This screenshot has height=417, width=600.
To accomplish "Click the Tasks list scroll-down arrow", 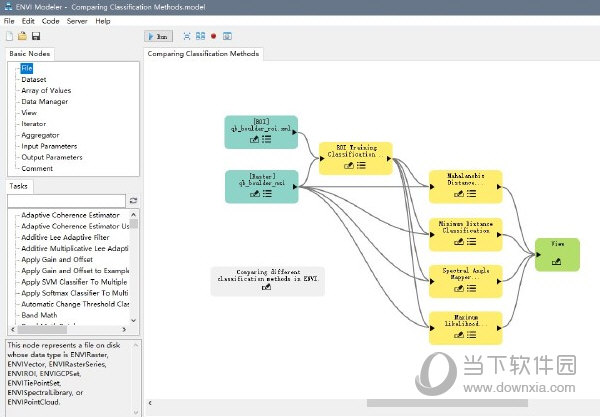I will (x=134, y=320).
